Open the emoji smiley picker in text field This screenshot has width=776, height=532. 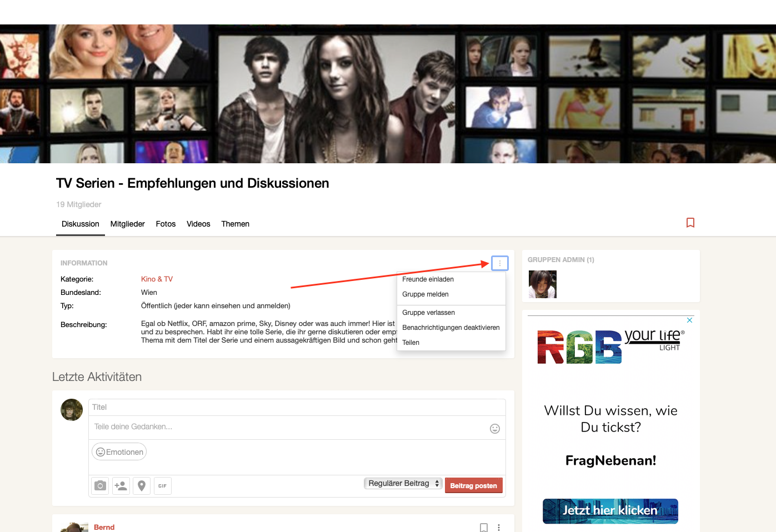494,428
